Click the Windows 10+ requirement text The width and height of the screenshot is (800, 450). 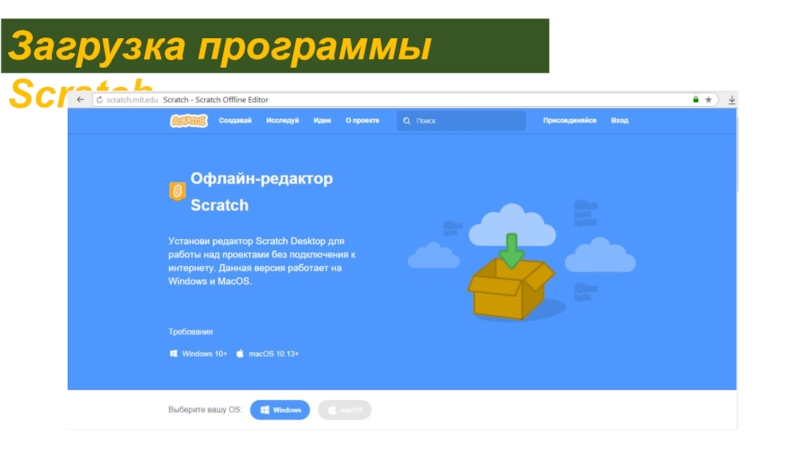coord(204,354)
